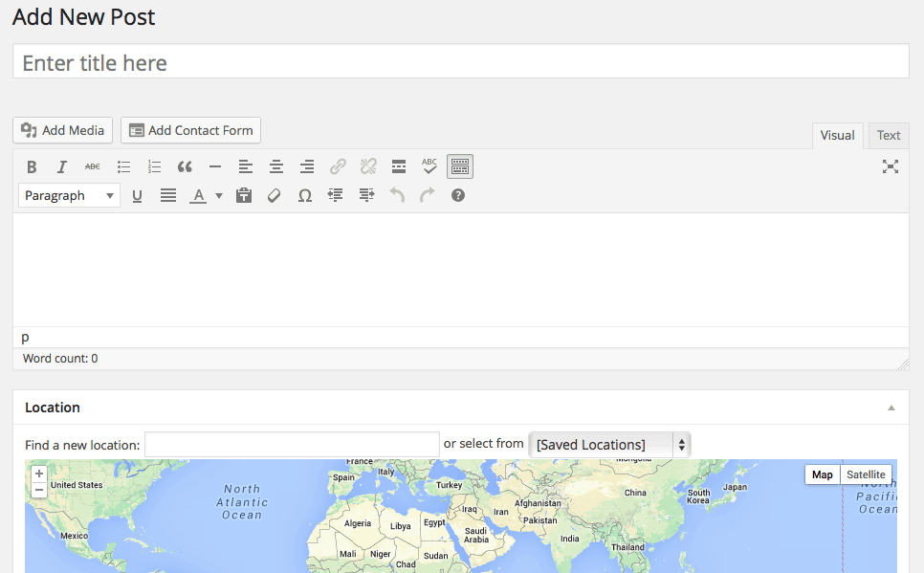Open the Paragraph format dropdown
924x573 pixels.
tap(69, 196)
